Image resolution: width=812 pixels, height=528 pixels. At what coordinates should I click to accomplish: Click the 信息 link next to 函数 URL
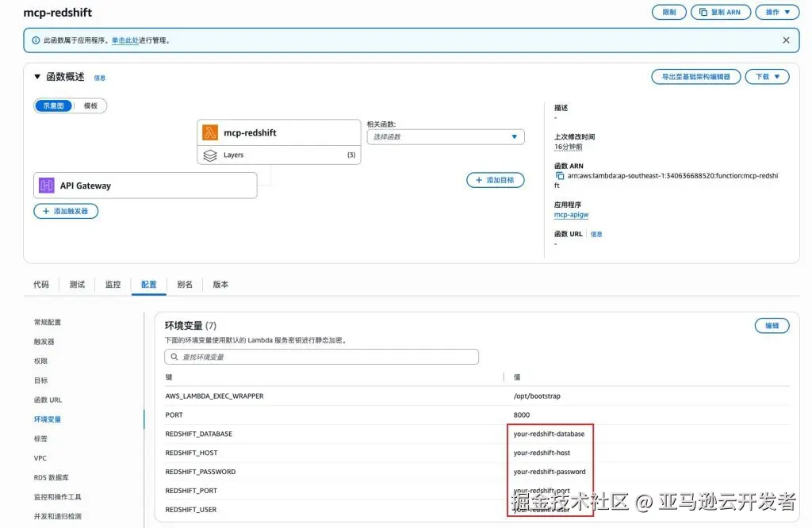click(596, 234)
